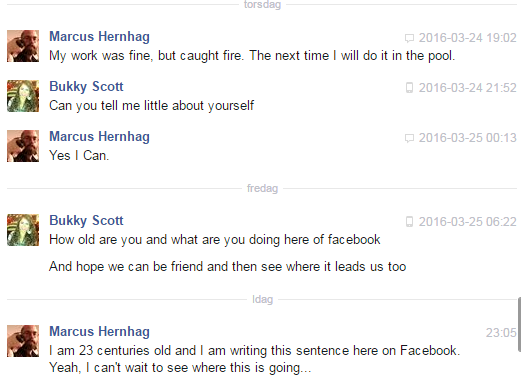521x384 pixels.
Task: Open Marcus Hernhag's profile picture on the pool message
Action: pos(23,46)
